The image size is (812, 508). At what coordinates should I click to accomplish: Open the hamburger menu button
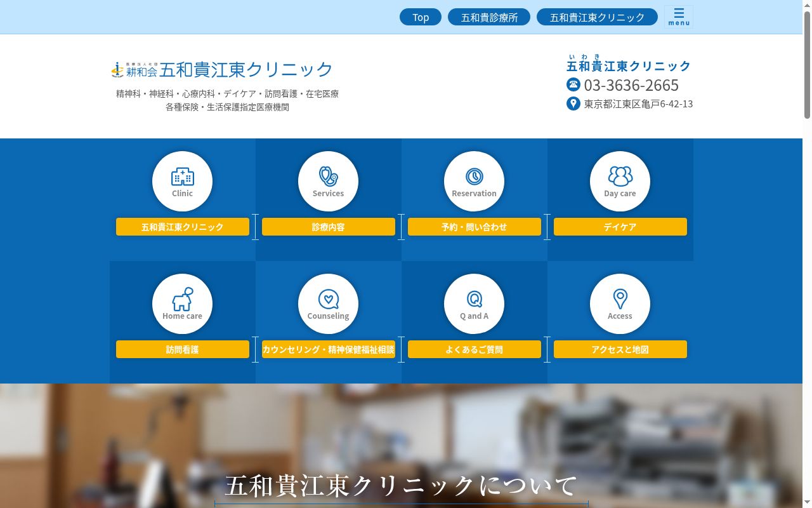[679, 17]
